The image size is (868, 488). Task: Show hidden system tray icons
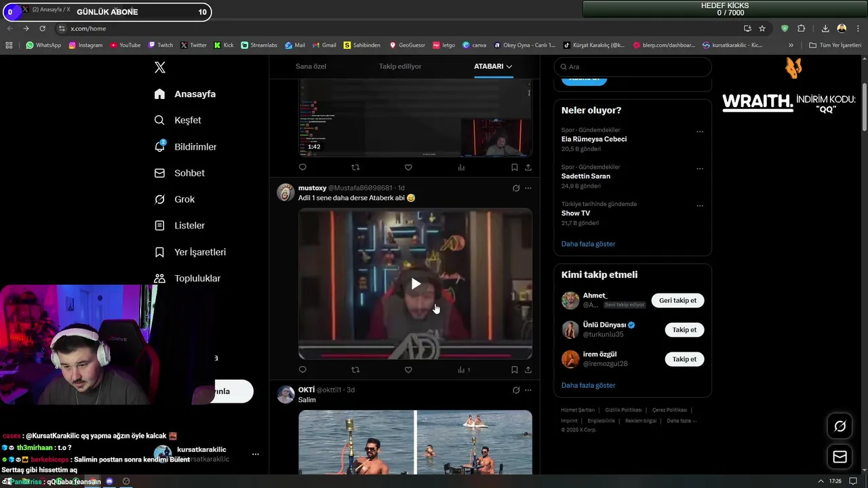pos(821,481)
